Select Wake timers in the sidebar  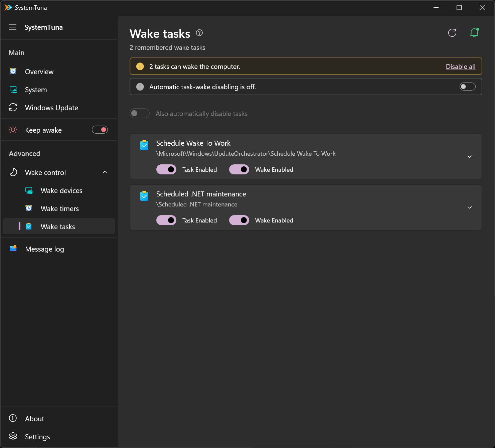[59, 208]
